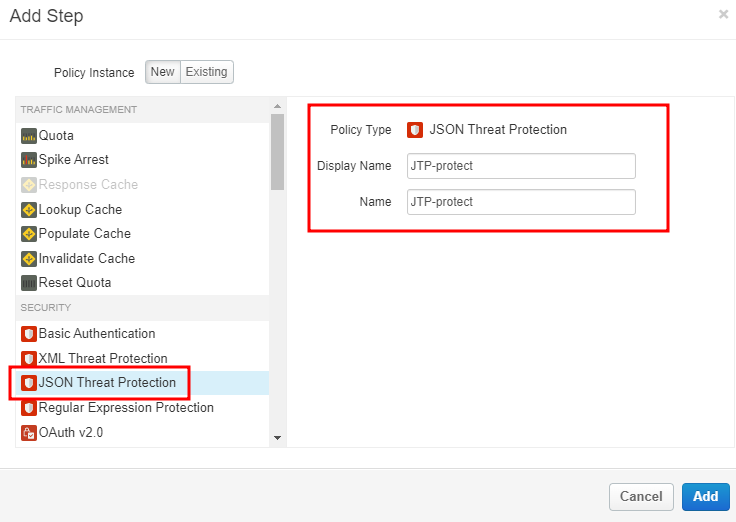This screenshot has width=736, height=522.
Task: Click the XML Threat Protection shield icon
Action: point(29,359)
